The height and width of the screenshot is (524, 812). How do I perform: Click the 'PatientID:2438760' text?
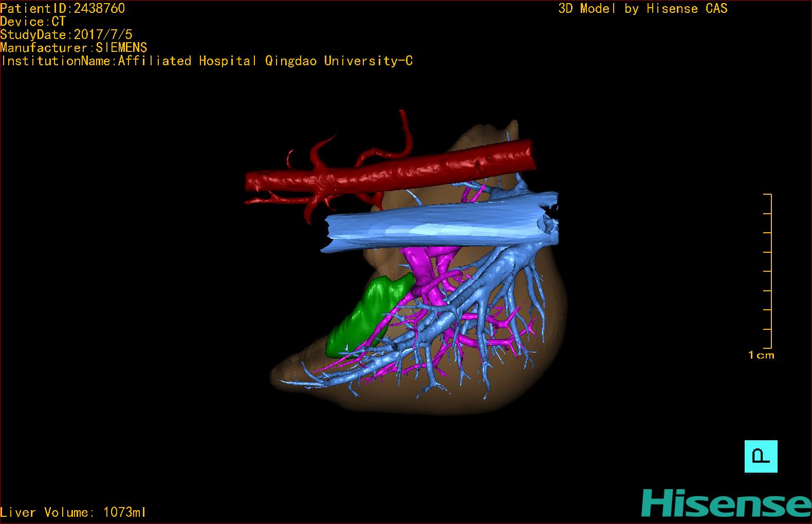(63, 8)
